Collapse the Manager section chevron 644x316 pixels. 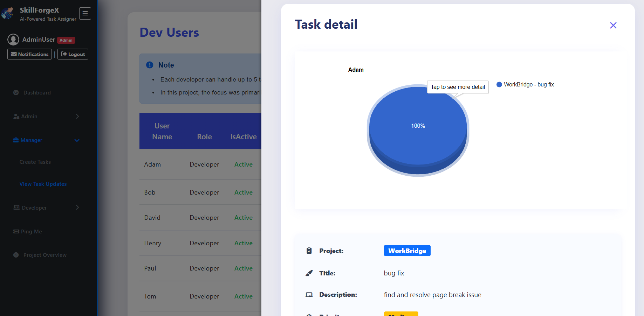pyautogui.click(x=77, y=140)
